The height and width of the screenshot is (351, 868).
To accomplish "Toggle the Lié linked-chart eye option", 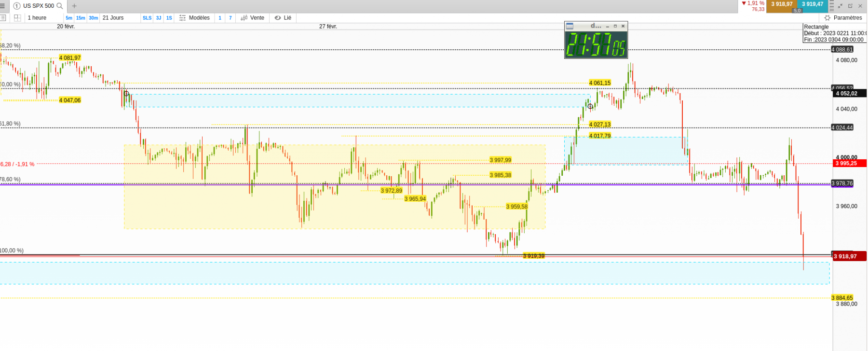I will click(x=283, y=18).
